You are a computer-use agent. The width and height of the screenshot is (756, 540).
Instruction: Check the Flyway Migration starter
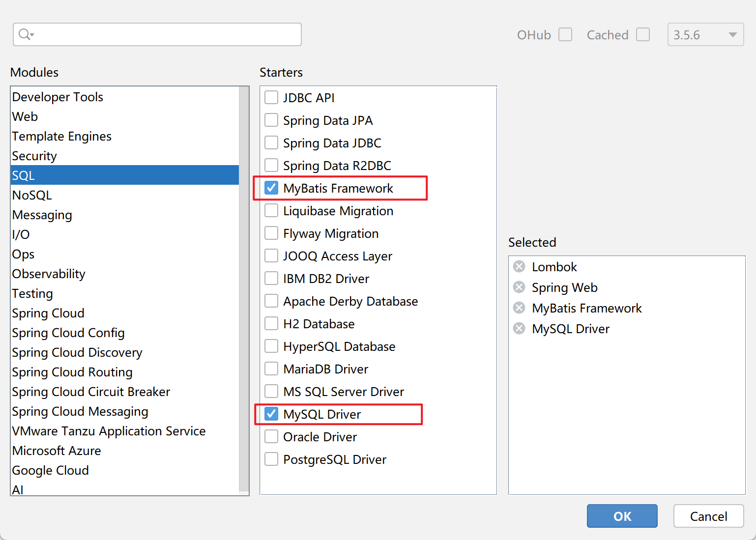coord(271,233)
